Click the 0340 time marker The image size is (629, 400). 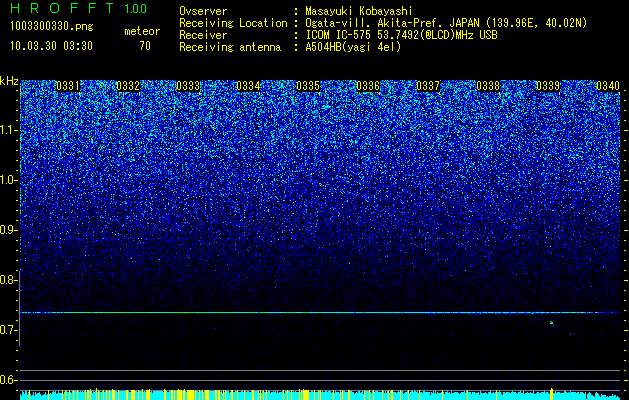pos(608,86)
